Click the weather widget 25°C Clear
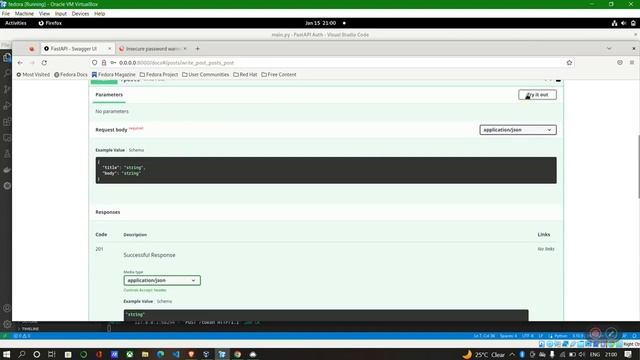The width and height of the screenshot is (640, 360). [484, 354]
